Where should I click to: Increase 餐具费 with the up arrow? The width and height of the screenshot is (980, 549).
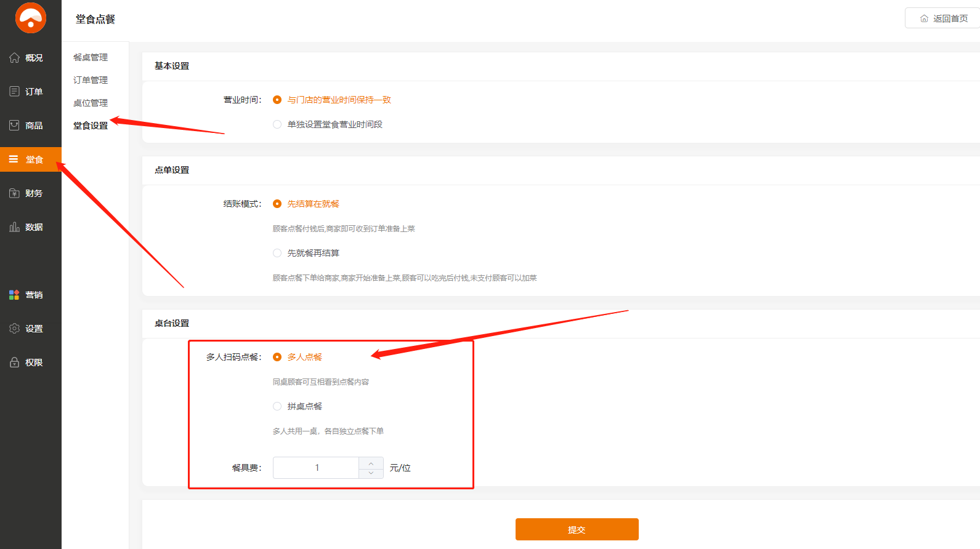(371, 463)
